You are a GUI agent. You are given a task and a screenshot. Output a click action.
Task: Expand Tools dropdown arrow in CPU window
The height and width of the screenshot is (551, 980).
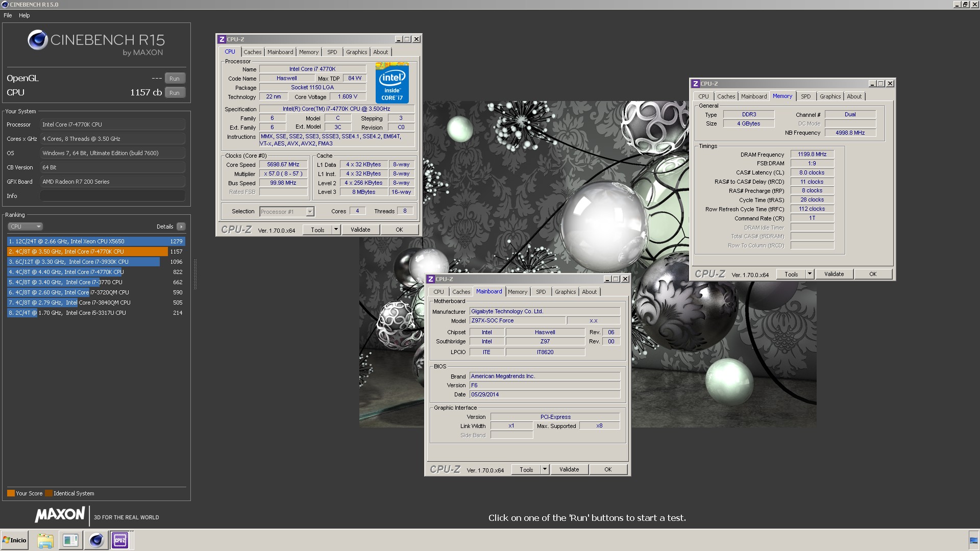336,230
